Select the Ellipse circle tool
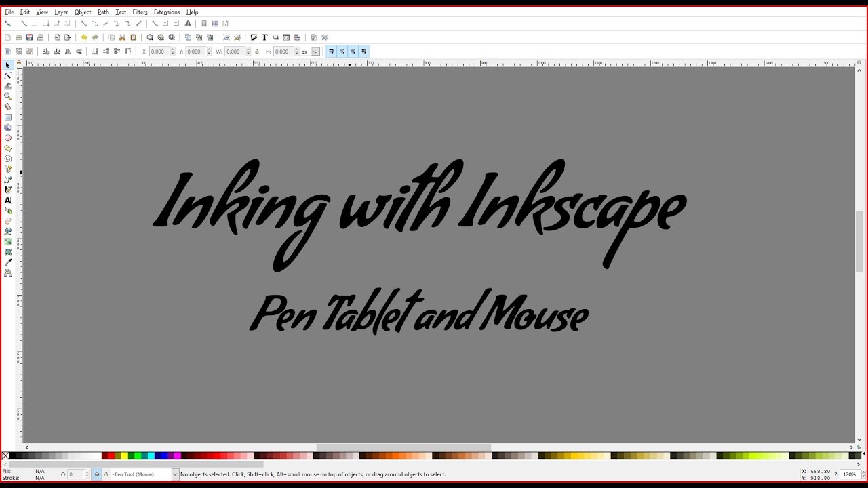 (x=7, y=138)
